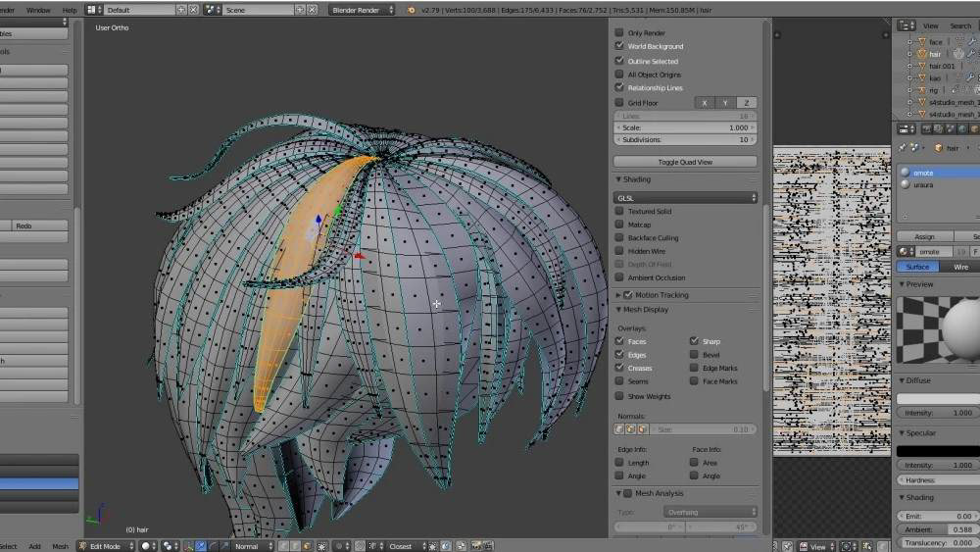Open the Edit Mode selector dropdown
The width and height of the screenshot is (980, 552).
coord(106,546)
